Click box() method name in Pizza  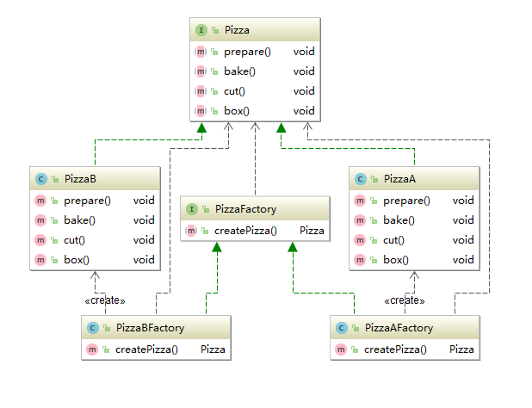(x=237, y=111)
